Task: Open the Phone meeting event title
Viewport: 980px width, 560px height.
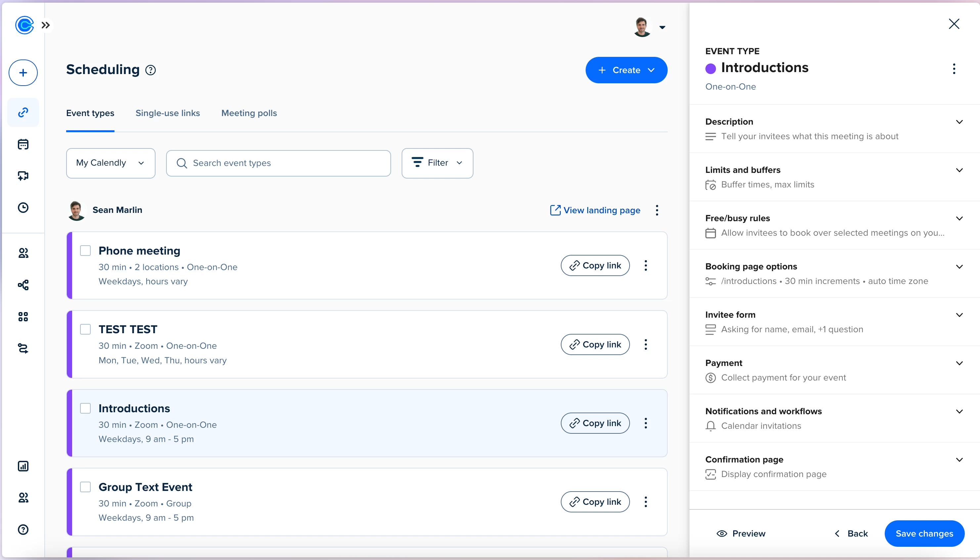Action: [139, 251]
